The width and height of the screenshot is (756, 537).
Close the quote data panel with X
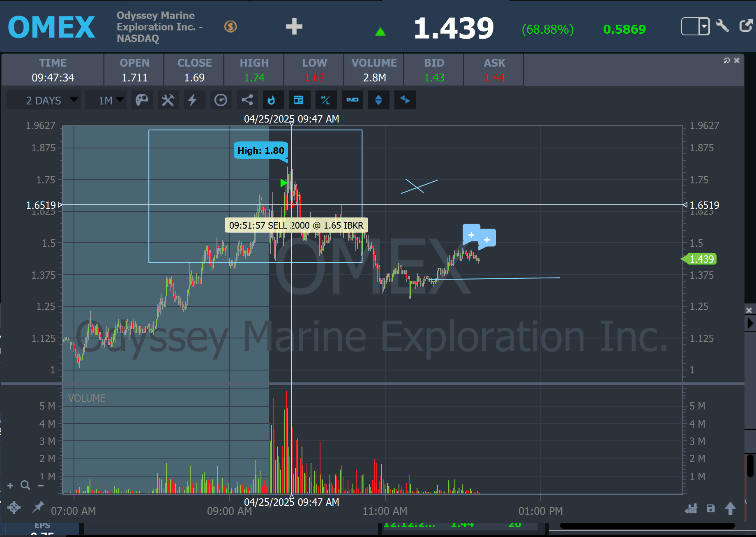(x=737, y=60)
